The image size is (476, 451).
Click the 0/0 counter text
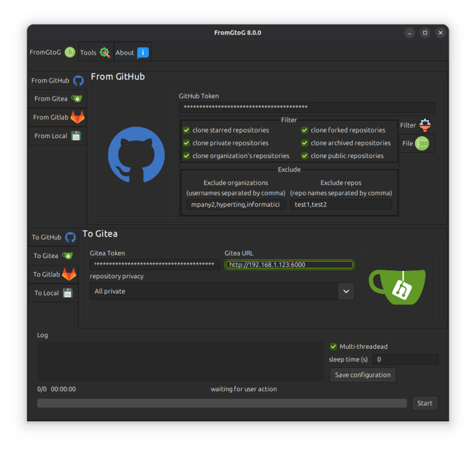point(42,389)
